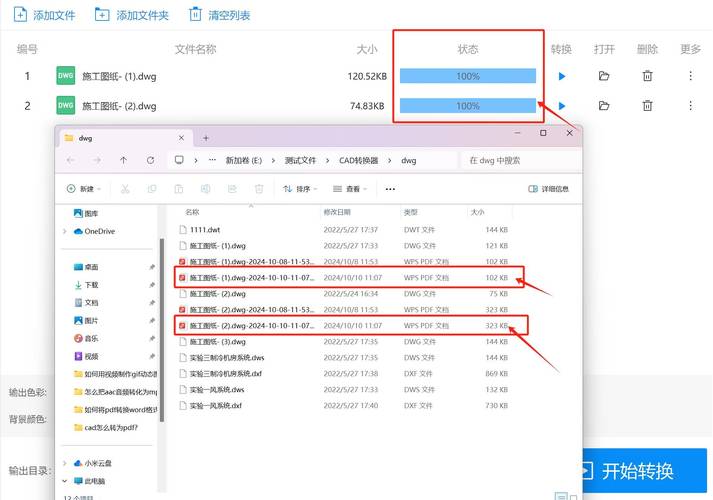Expand the OneDrive sidebar node

click(65, 231)
